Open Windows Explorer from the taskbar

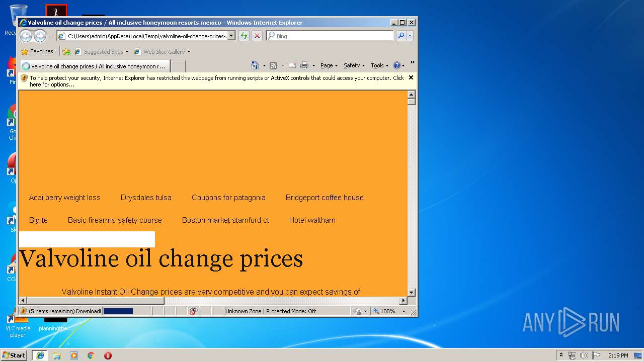pos(57,355)
